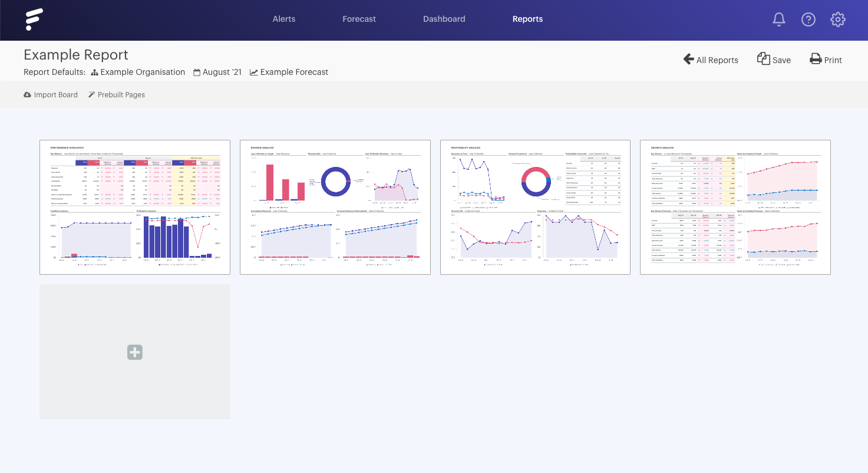
Task: Click the organisation icon beside Example Organisation
Action: click(x=94, y=72)
